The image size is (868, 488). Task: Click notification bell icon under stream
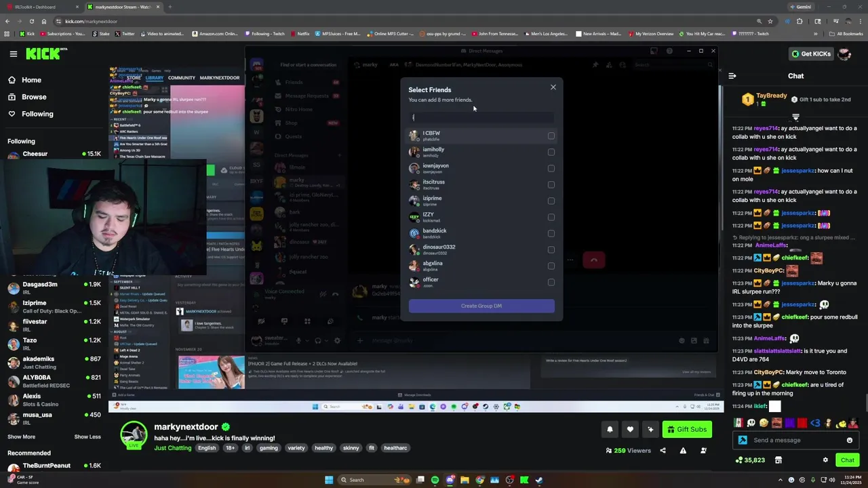click(610, 429)
